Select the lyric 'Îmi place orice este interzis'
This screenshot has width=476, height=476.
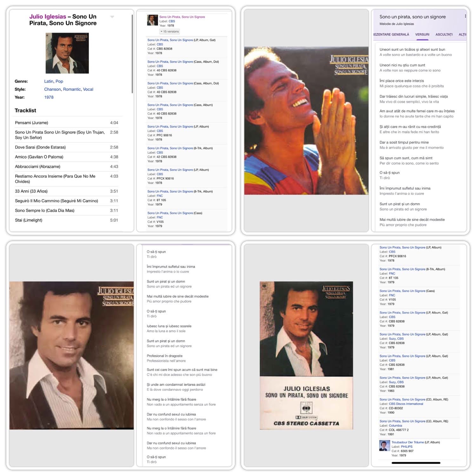[402, 81]
